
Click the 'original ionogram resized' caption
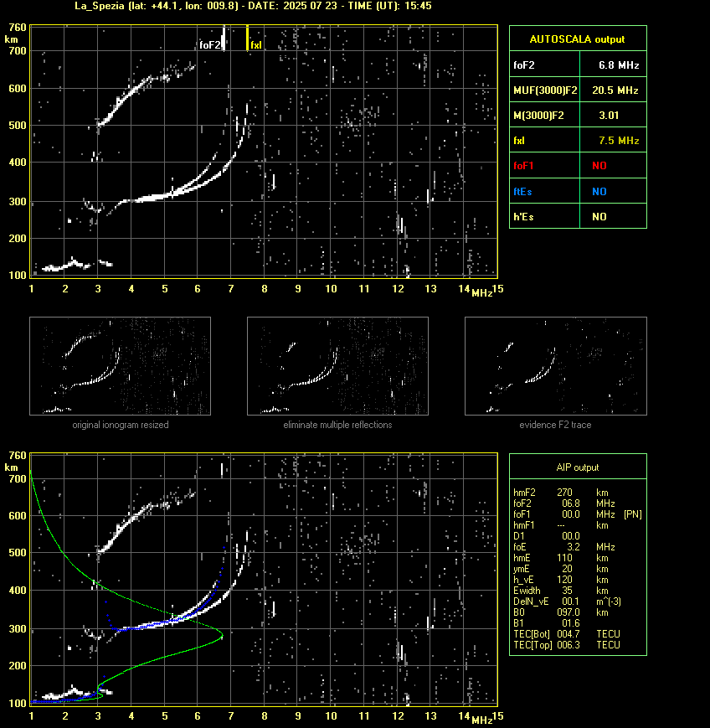[121, 425]
